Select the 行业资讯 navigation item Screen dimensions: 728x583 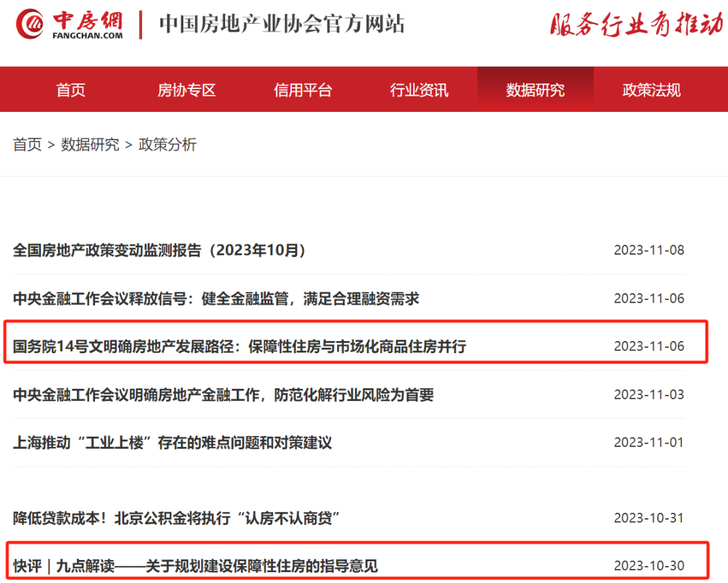[419, 90]
